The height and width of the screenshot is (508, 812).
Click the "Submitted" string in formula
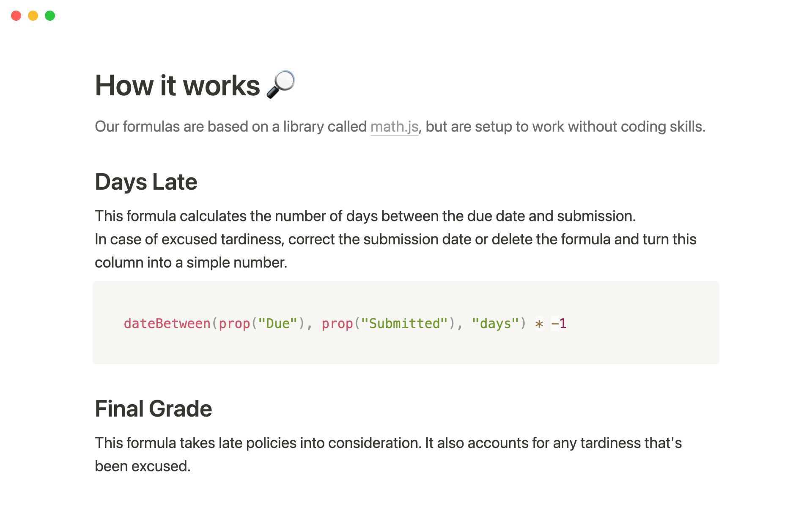(x=404, y=324)
